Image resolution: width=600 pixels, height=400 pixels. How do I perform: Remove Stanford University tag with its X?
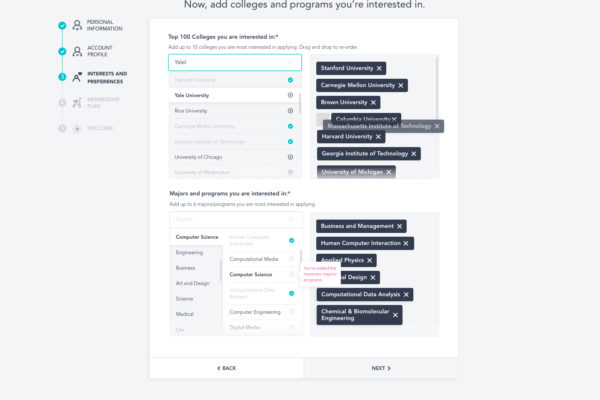(x=379, y=69)
